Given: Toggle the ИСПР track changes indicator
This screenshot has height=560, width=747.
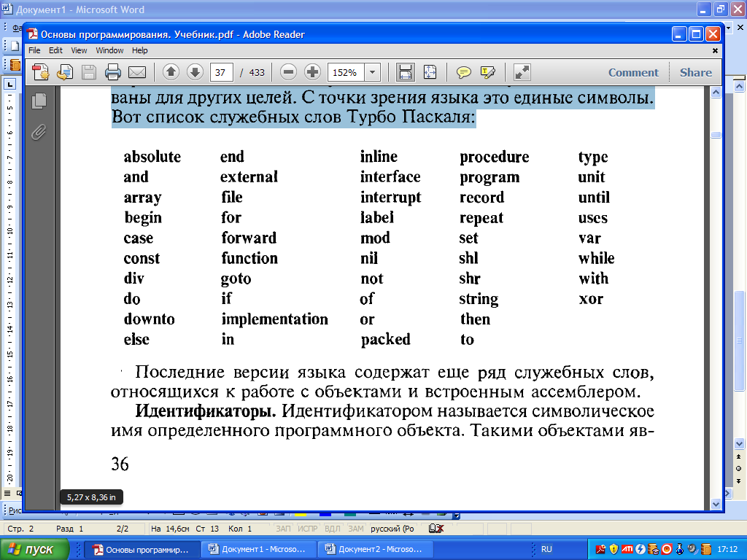Looking at the screenshot, I should (x=308, y=529).
